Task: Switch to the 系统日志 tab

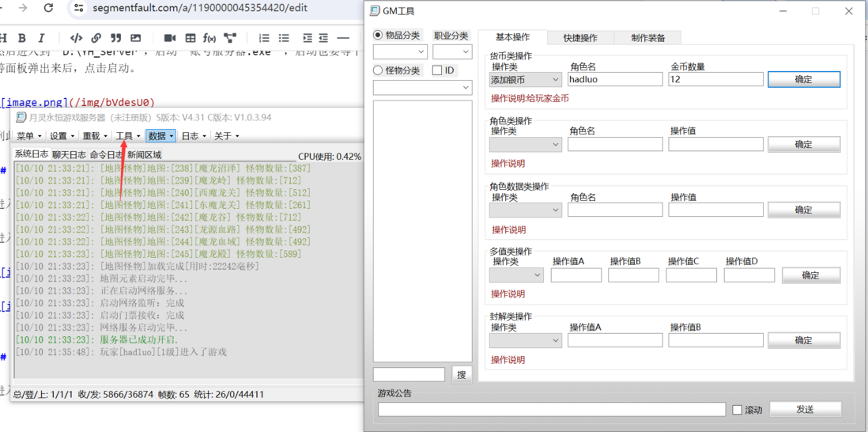Action: point(32,154)
